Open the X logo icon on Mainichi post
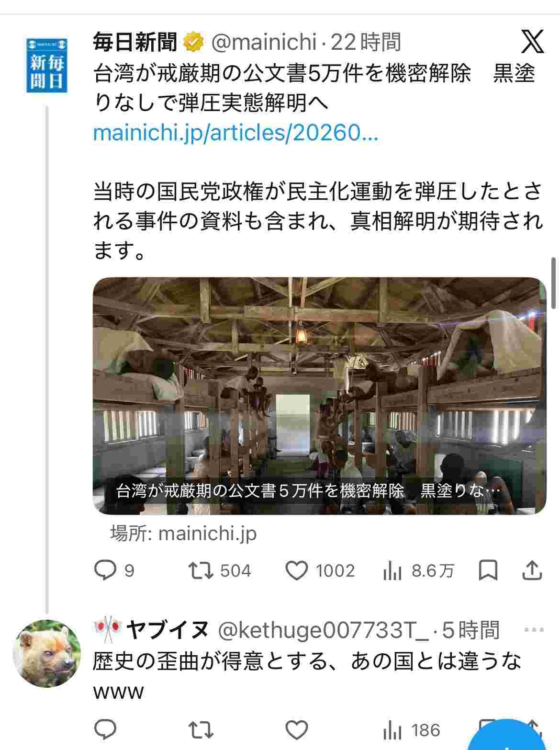 tap(532, 42)
